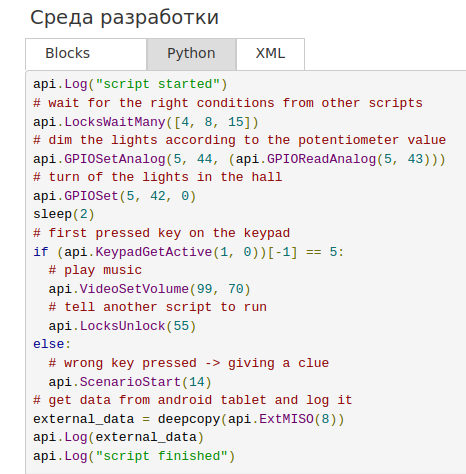
Task: Click the api.GPIOSetAnalog code line
Action: pos(239,159)
